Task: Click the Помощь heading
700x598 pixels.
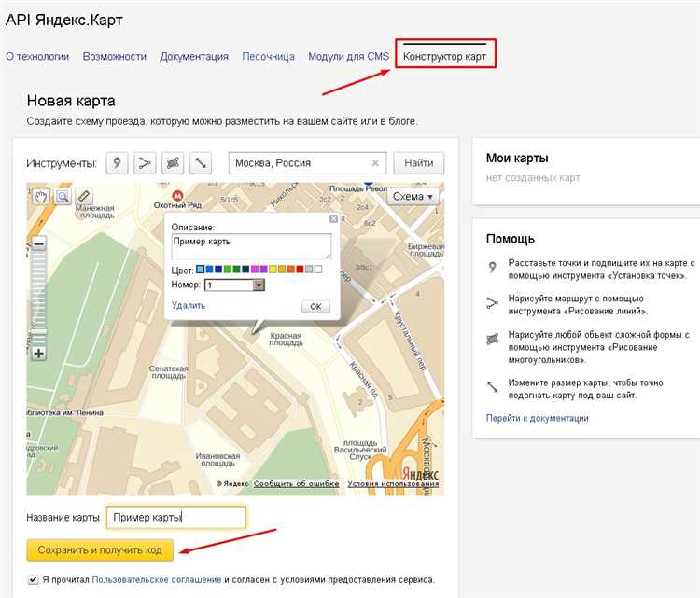Action: (511, 239)
